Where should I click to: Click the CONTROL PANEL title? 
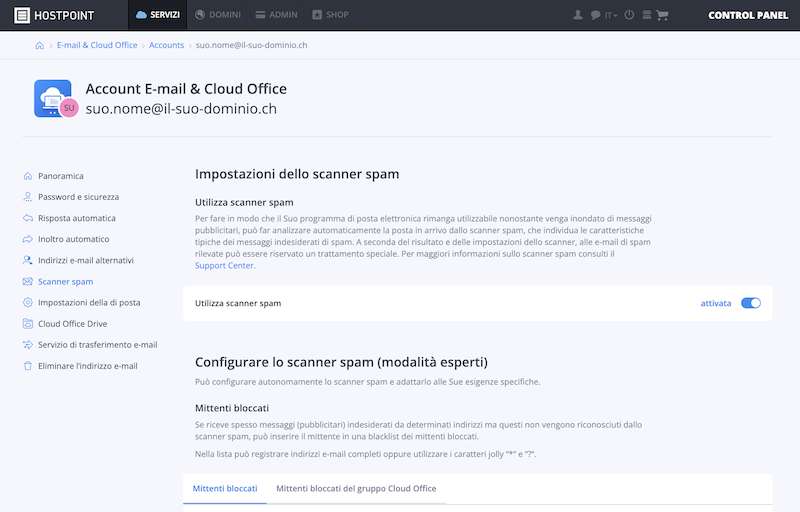(748, 15)
